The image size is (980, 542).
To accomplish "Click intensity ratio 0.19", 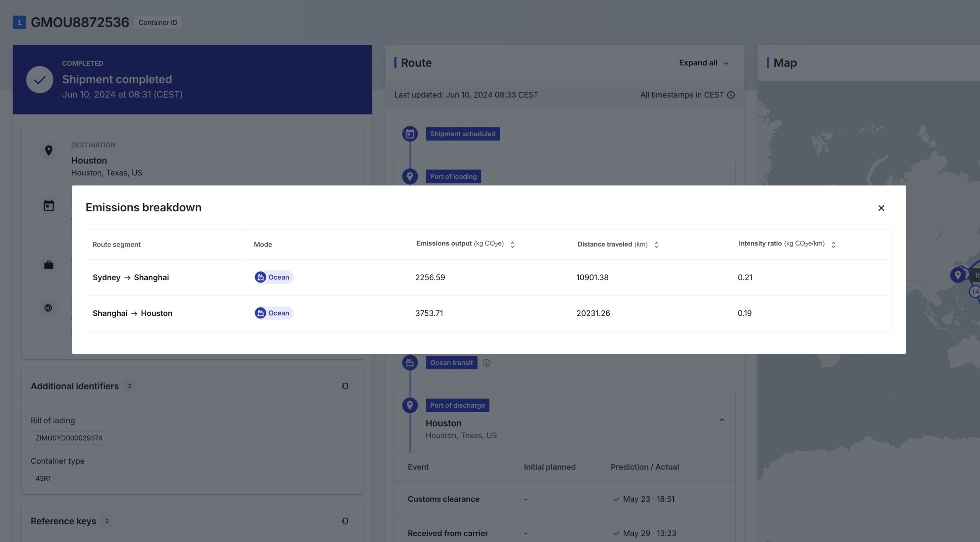I will click(x=745, y=313).
